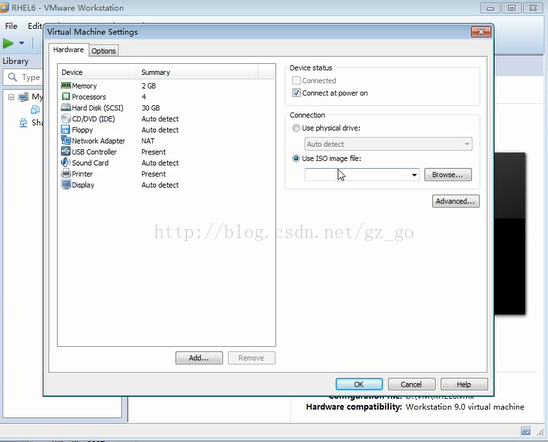Viewport: 548px width, 442px height.
Task: Confirm settings with OK
Action: pos(359,384)
